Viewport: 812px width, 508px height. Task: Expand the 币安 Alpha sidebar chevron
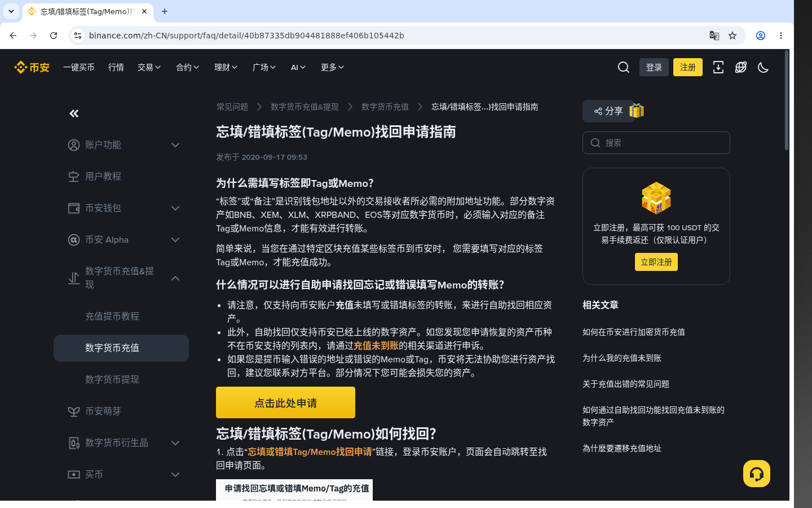[x=175, y=240]
